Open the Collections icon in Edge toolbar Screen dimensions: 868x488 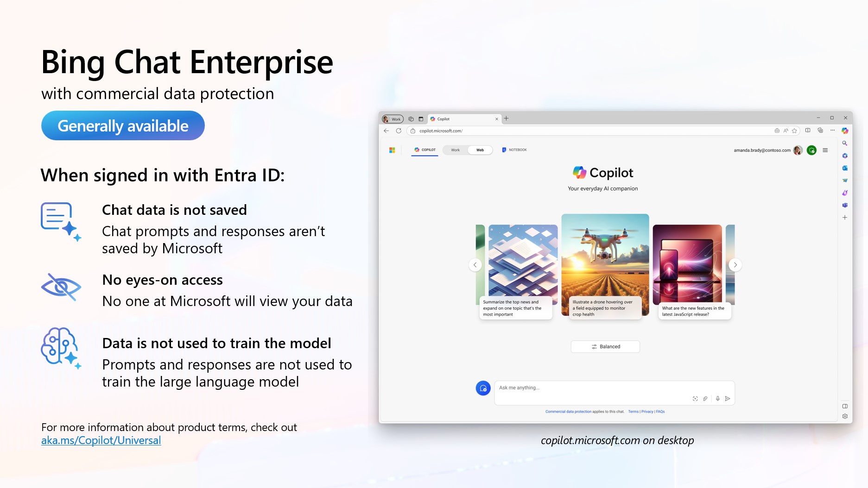[x=820, y=131]
